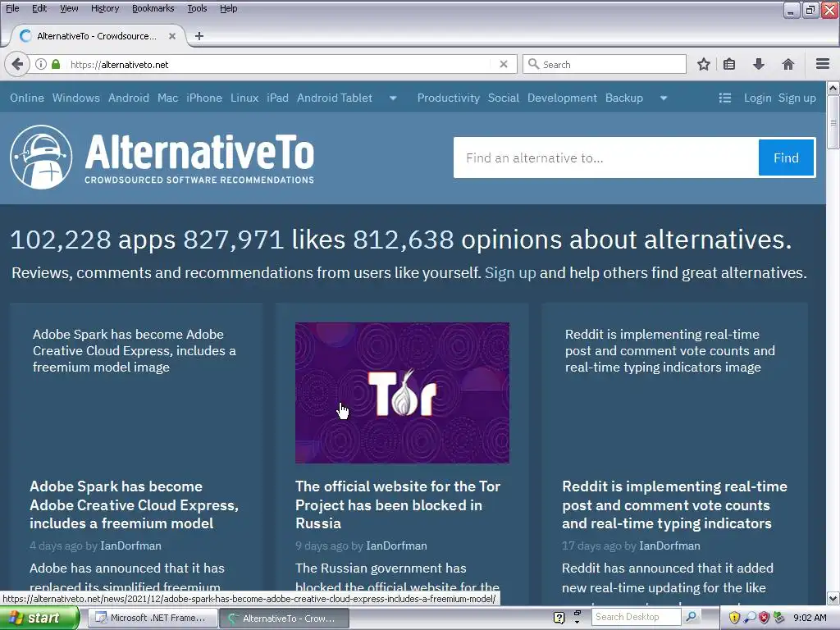Viewport: 840px width, 630px height.
Task: Expand the platforms dropdown arrow after Android Tablet
Action: tap(393, 98)
